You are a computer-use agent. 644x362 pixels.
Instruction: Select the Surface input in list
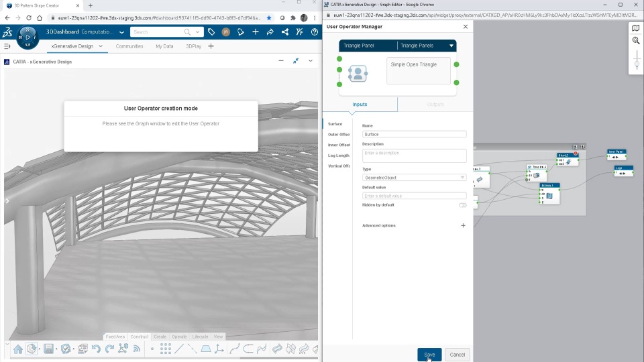[335, 124]
